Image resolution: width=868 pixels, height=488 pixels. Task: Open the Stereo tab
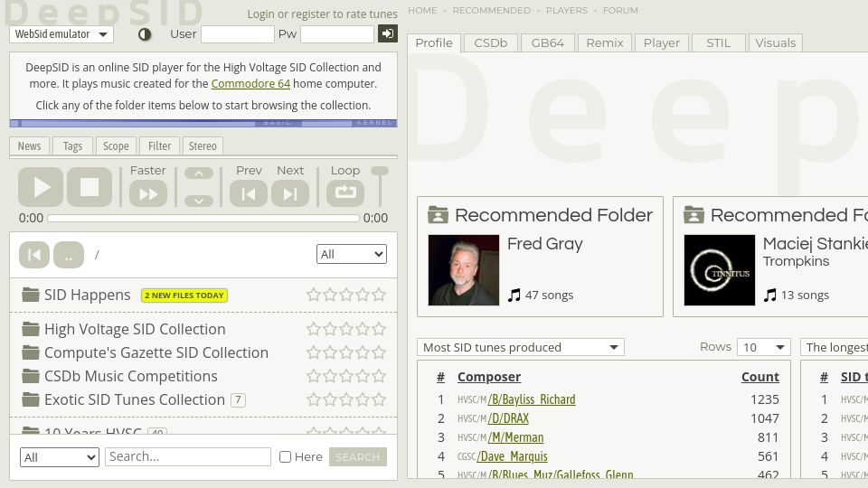coord(203,146)
